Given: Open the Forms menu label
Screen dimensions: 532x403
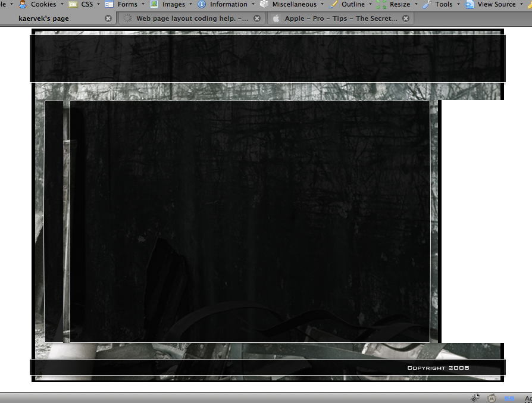Looking at the screenshot, I should point(127,4).
